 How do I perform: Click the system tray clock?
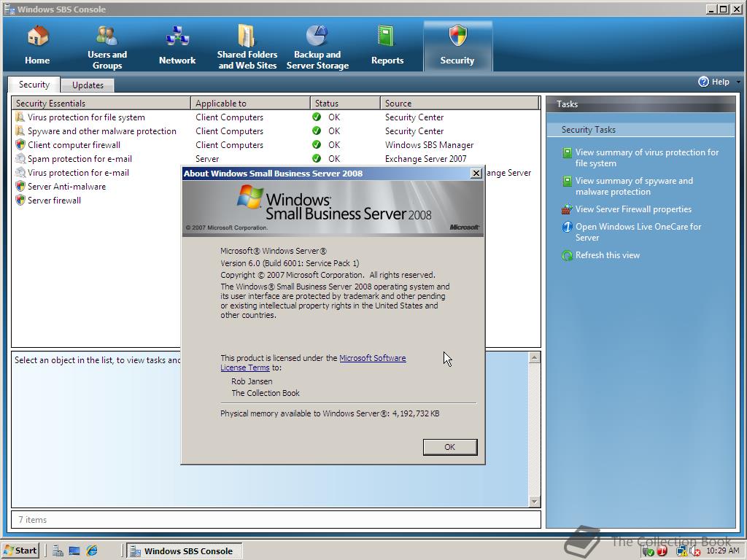723,551
